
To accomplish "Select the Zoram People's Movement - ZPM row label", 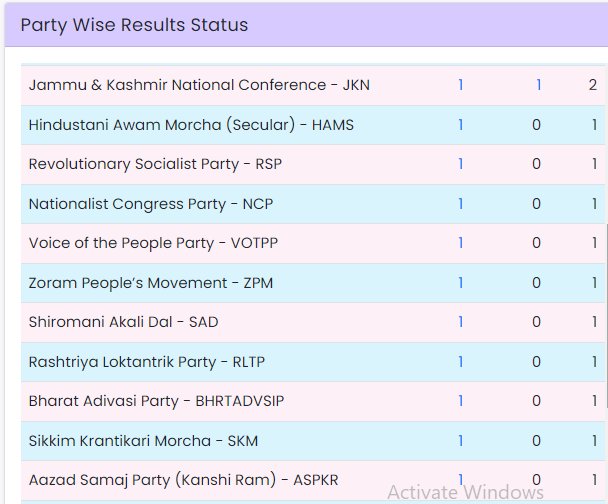I will (x=151, y=283).
